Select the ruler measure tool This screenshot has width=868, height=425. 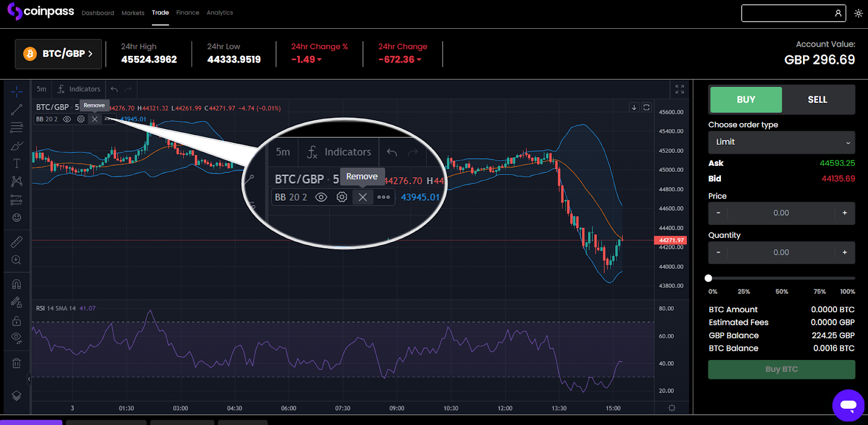[17, 242]
